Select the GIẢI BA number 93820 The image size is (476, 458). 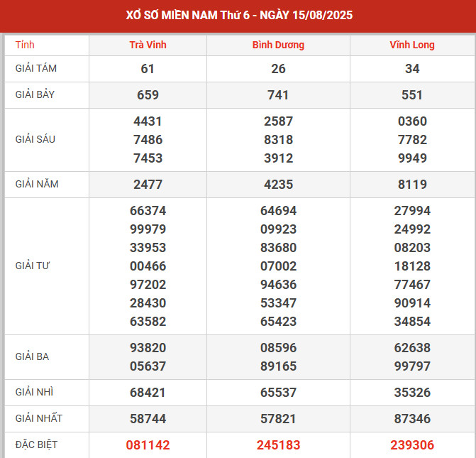click(x=148, y=348)
